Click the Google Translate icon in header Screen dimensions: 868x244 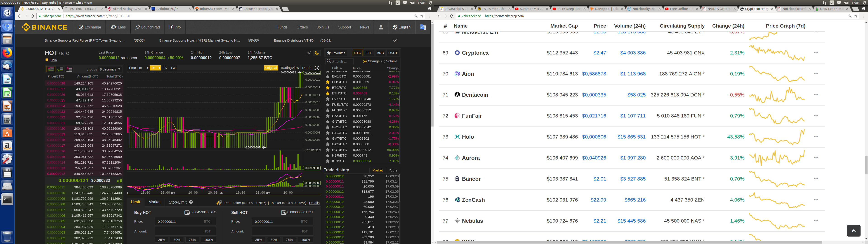(423, 27)
